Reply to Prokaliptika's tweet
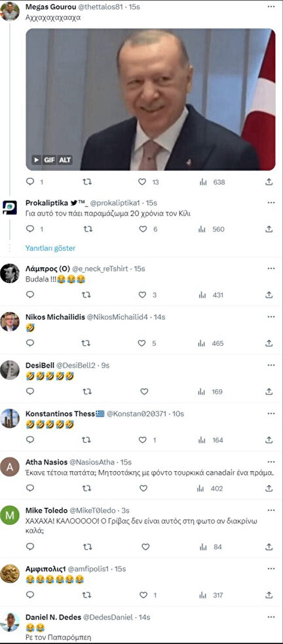Viewport: 283px width, 644px height. click(x=30, y=229)
